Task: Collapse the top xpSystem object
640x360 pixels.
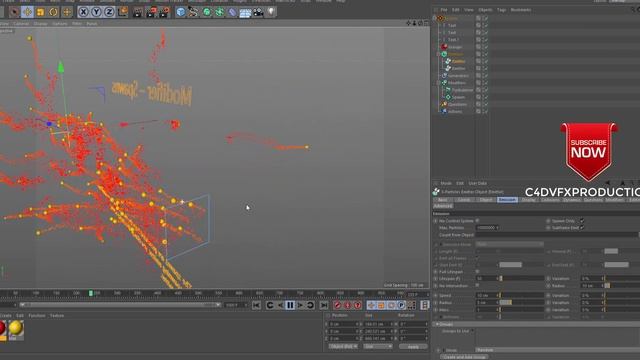Action: pyautogui.click(x=435, y=18)
